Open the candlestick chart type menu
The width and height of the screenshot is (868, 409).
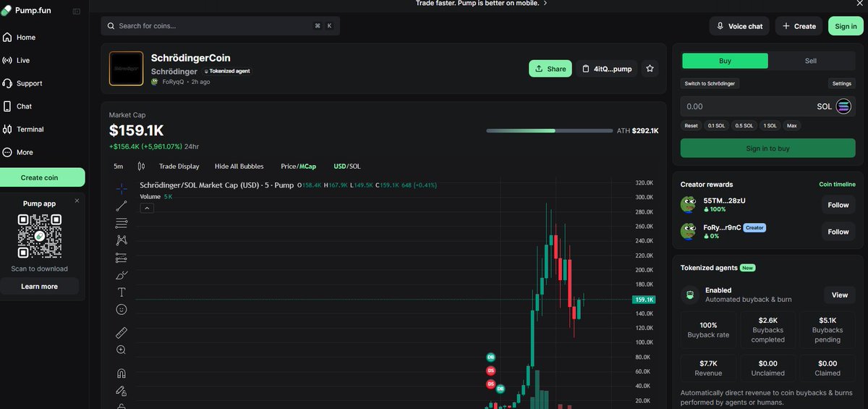click(141, 166)
